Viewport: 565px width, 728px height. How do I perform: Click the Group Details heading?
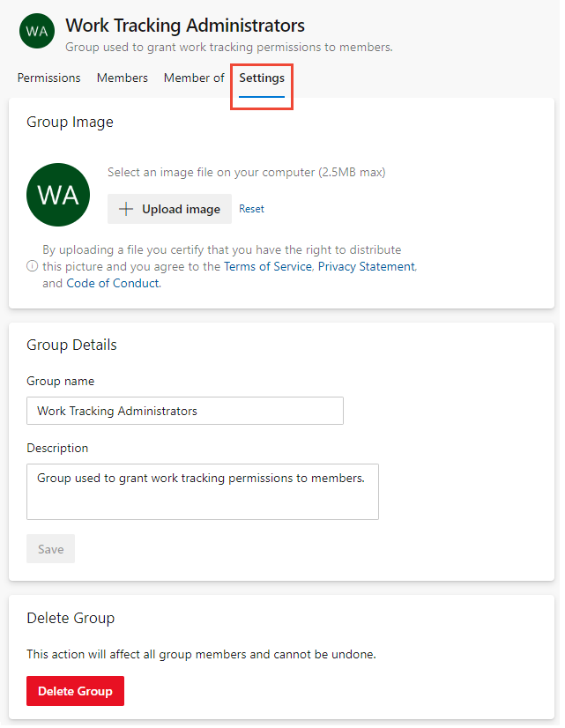[72, 345]
